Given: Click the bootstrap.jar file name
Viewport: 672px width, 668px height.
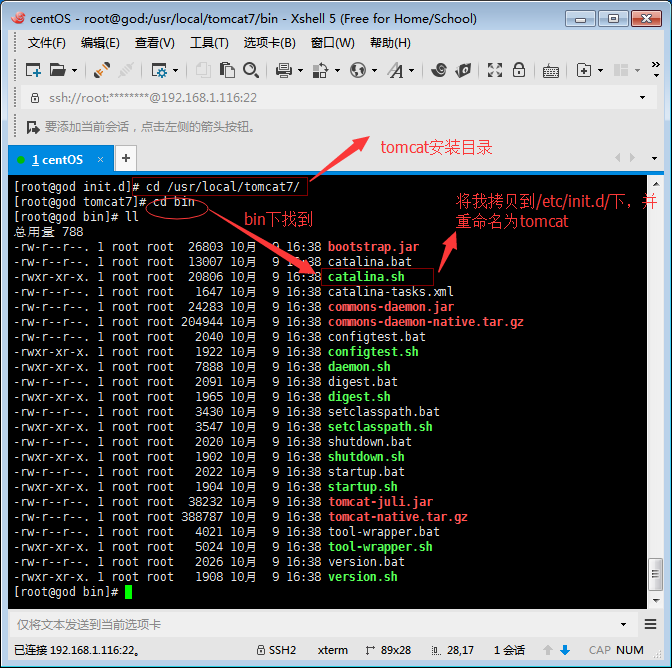Looking at the screenshot, I should (x=373, y=247).
